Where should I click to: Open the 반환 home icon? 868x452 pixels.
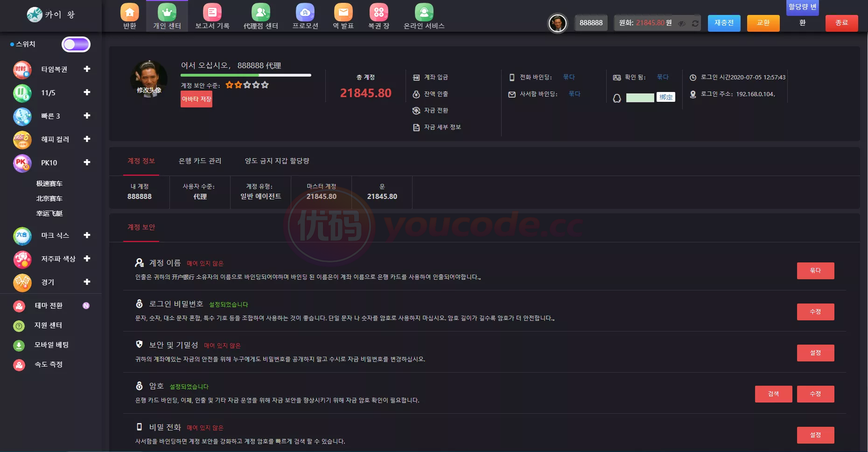point(130,13)
